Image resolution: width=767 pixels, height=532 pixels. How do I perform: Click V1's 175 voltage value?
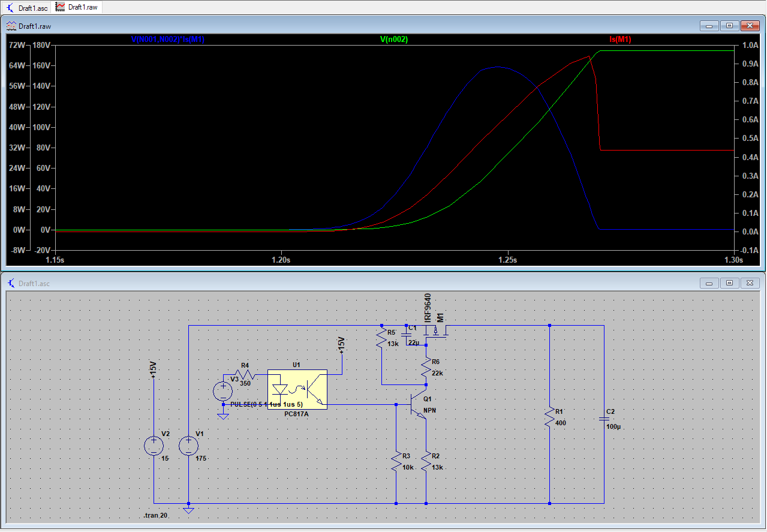(201, 458)
